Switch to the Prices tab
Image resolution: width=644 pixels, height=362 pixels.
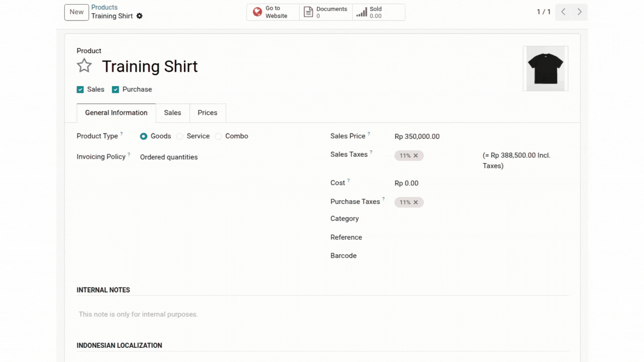click(207, 113)
